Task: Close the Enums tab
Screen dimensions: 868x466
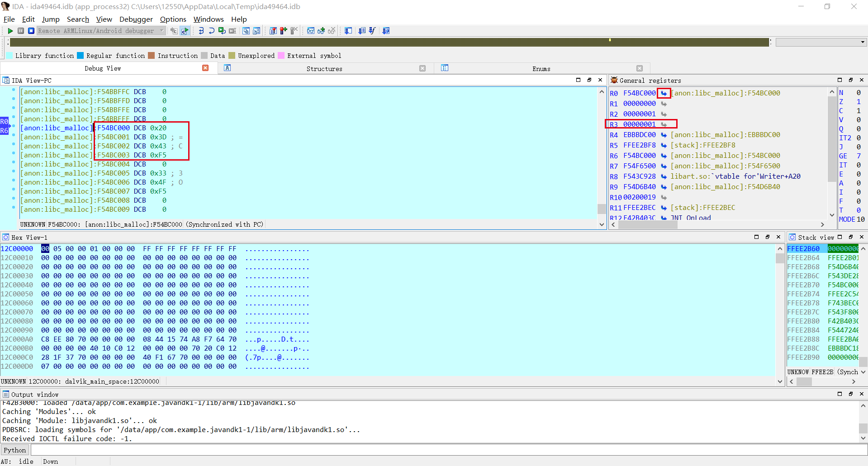Action: tap(640, 68)
